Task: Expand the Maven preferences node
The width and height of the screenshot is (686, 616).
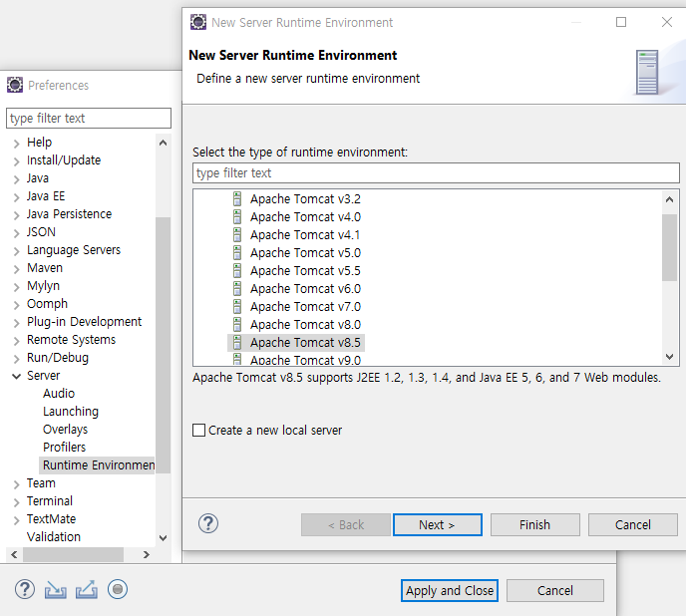Action: click(x=17, y=268)
